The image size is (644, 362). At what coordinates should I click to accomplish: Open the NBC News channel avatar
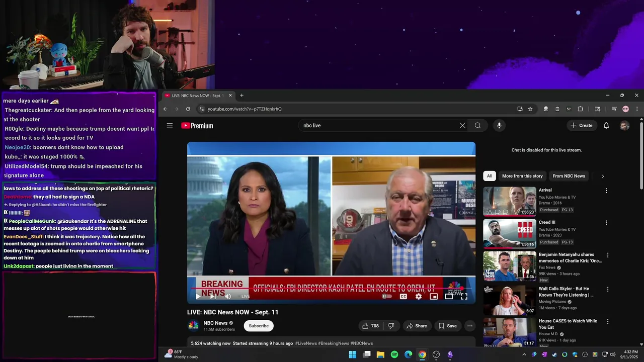pyautogui.click(x=194, y=326)
